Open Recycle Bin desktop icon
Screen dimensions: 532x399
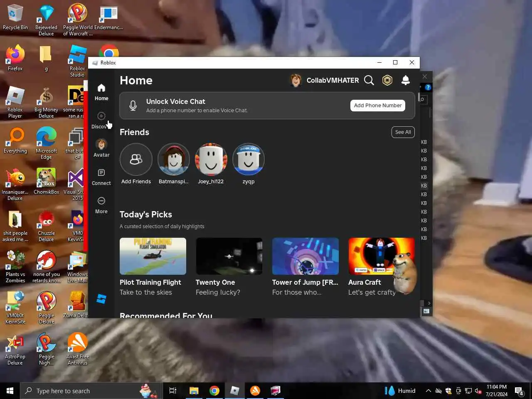coord(15,17)
